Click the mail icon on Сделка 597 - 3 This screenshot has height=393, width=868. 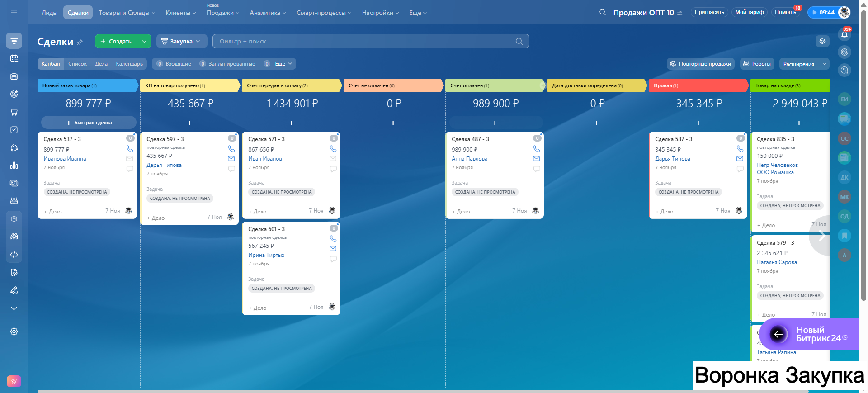(231, 159)
